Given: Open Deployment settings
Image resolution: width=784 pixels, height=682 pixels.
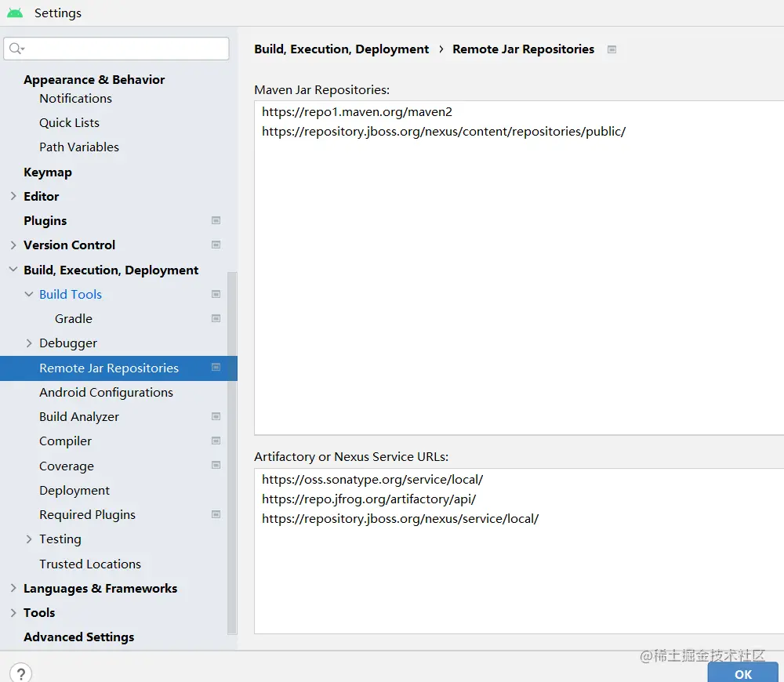Looking at the screenshot, I should [74, 491].
